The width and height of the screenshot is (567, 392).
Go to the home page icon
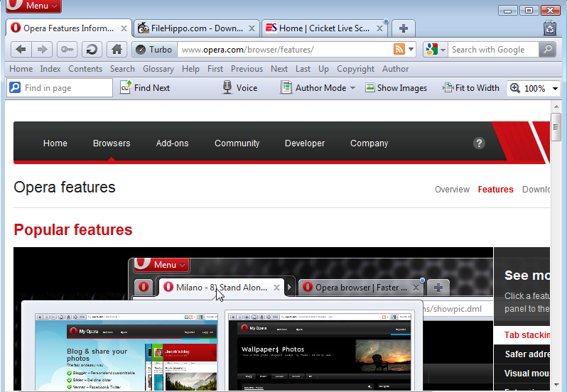click(x=117, y=50)
